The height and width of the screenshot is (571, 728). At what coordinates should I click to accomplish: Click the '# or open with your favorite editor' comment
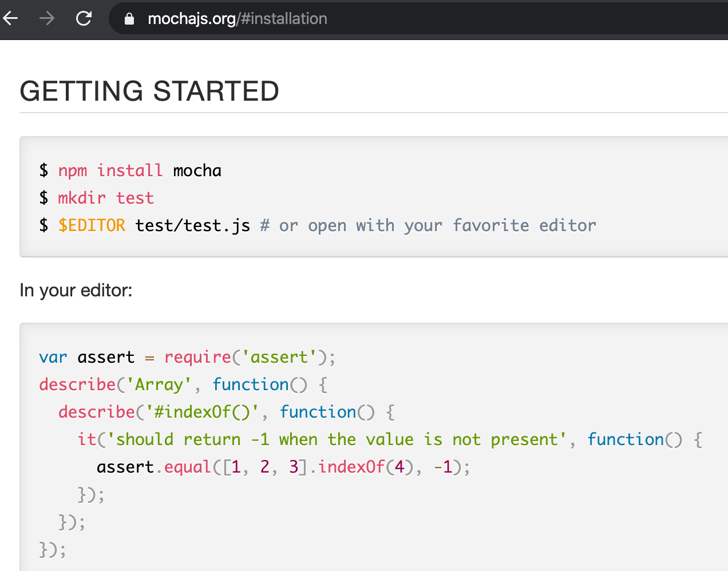[x=428, y=225]
